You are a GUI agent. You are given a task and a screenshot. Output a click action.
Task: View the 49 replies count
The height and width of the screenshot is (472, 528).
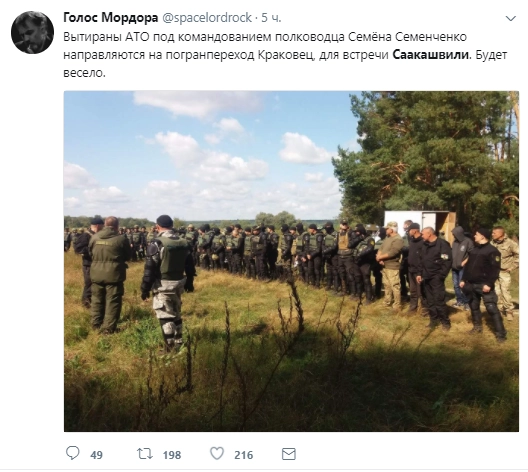96,455
